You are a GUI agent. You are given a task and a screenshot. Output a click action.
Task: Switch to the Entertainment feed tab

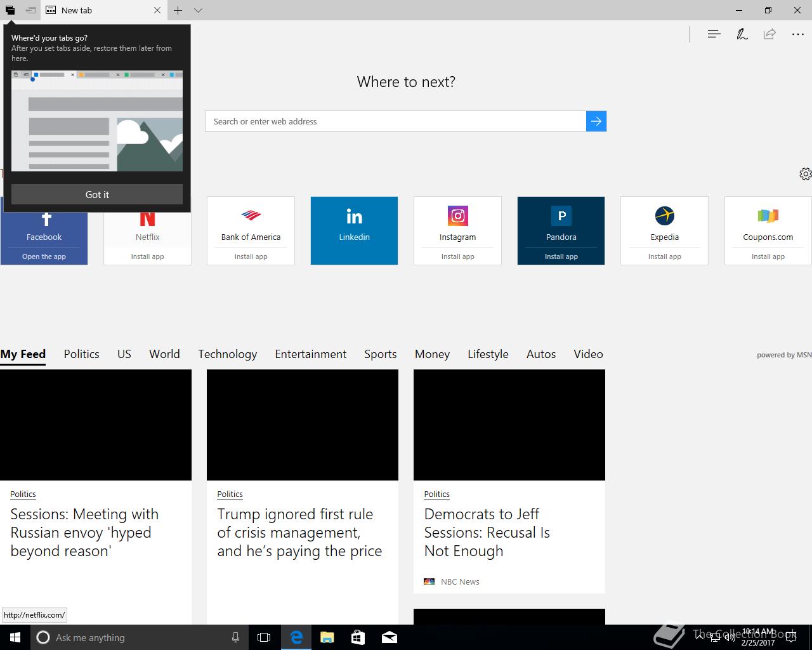tap(310, 354)
